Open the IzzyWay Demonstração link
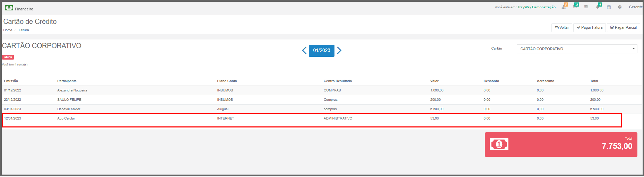 click(x=537, y=7)
